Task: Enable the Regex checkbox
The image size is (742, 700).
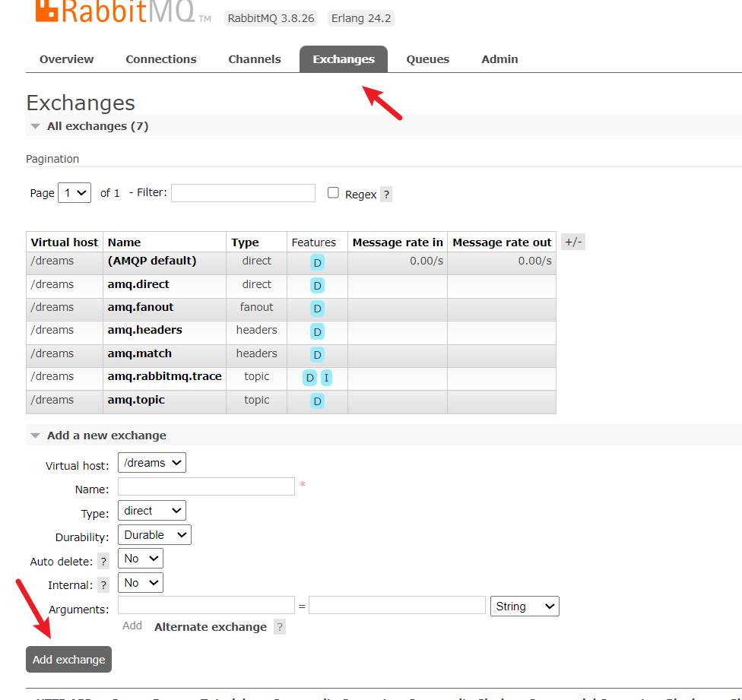Action: (333, 193)
